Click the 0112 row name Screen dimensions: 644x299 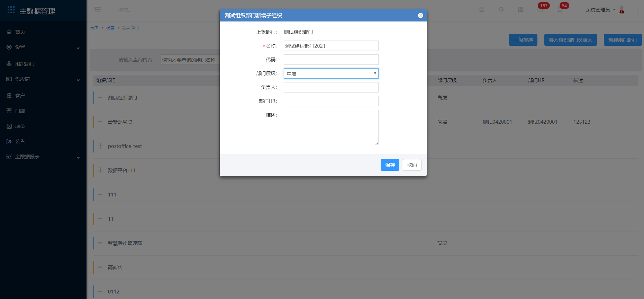pos(114,292)
